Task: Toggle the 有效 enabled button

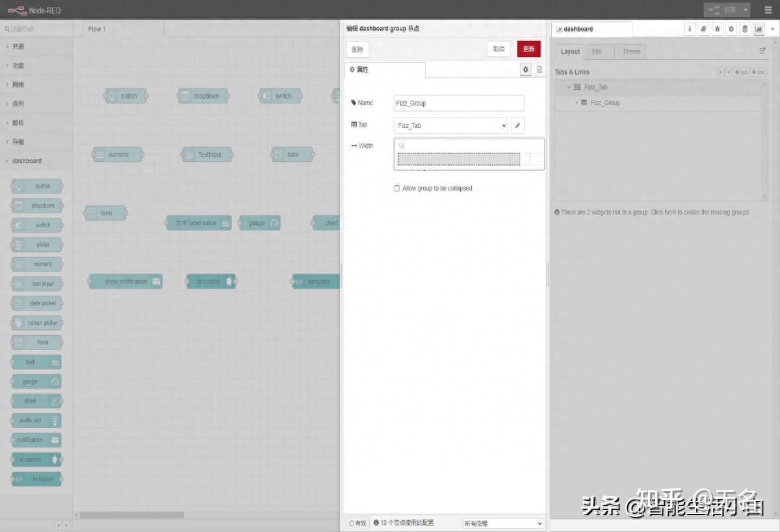Action: click(357, 523)
